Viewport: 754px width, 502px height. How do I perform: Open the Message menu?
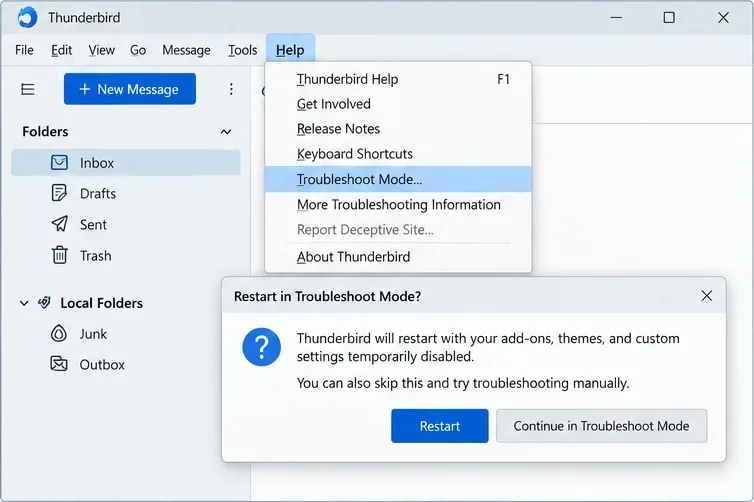pos(186,50)
